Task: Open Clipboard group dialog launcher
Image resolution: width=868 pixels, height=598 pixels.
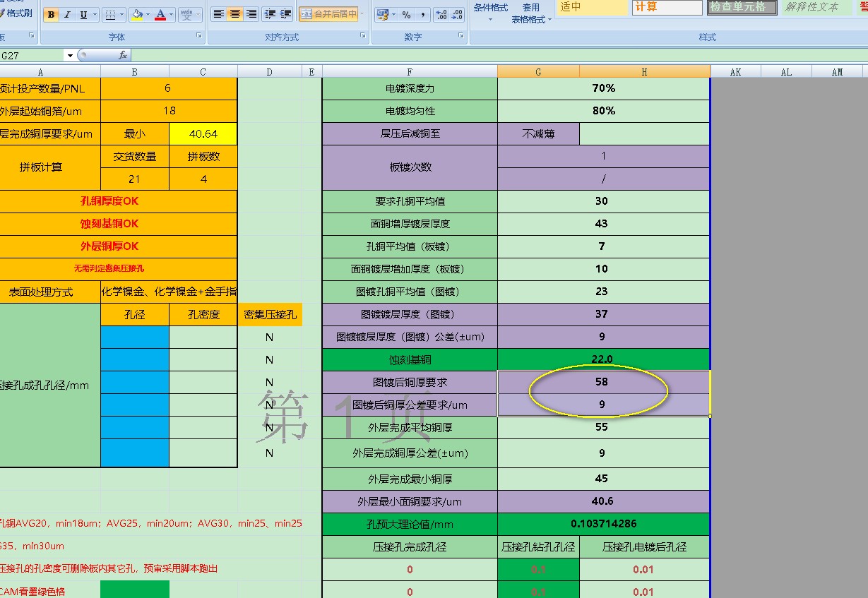Action: [x=31, y=35]
